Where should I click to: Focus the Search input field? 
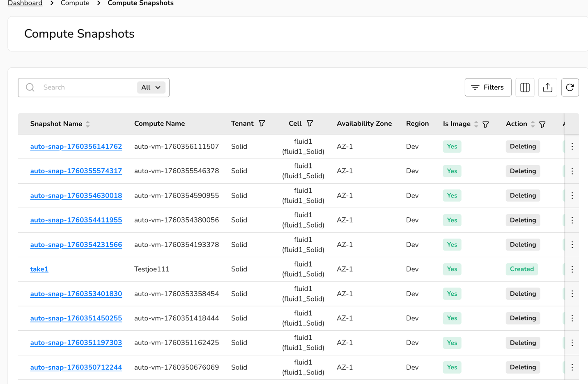pos(86,87)
